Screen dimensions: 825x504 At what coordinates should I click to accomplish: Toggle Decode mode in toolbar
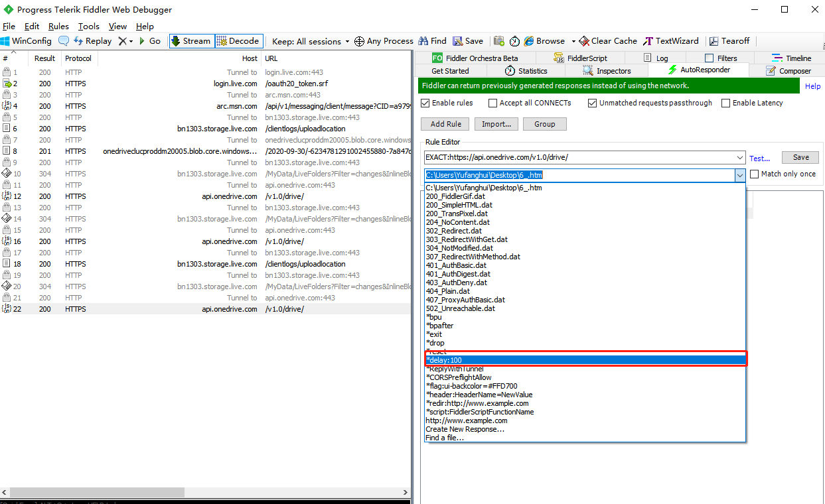point(238,41)
